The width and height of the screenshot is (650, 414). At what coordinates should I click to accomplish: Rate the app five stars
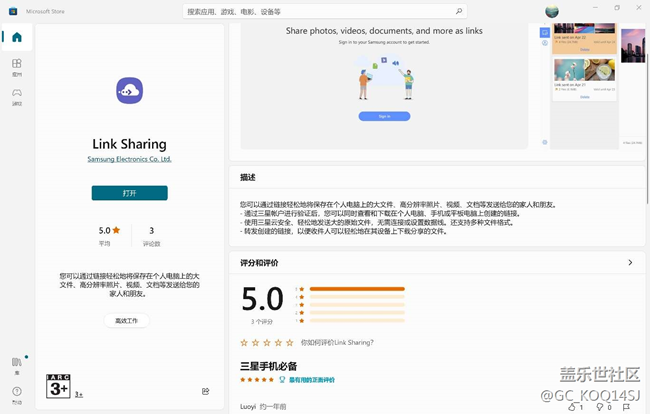coord(290,342)
